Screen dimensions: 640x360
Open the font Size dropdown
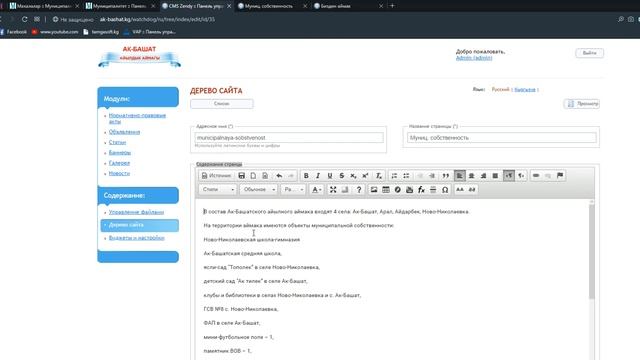293,190
